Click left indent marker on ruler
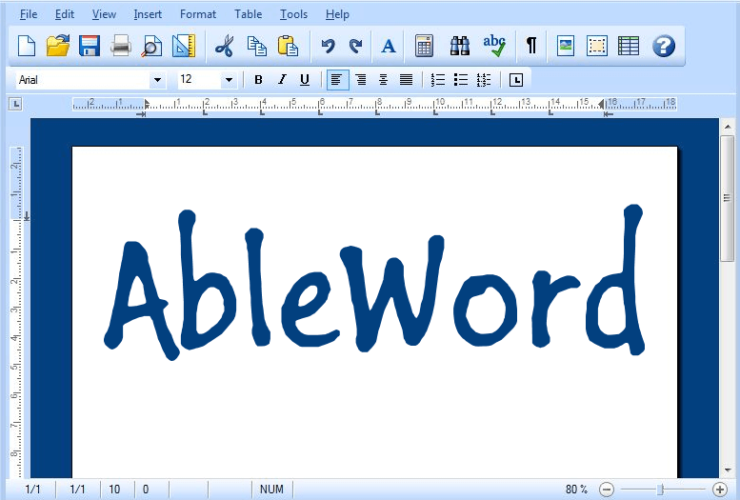 pyautogui.click(x=147, y=104)
